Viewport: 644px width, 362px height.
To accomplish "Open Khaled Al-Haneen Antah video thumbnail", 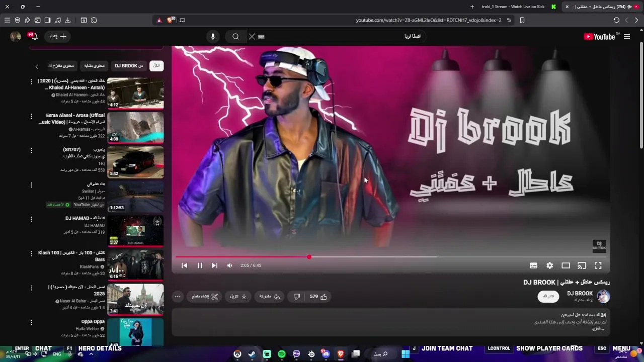I will [135, 93].
